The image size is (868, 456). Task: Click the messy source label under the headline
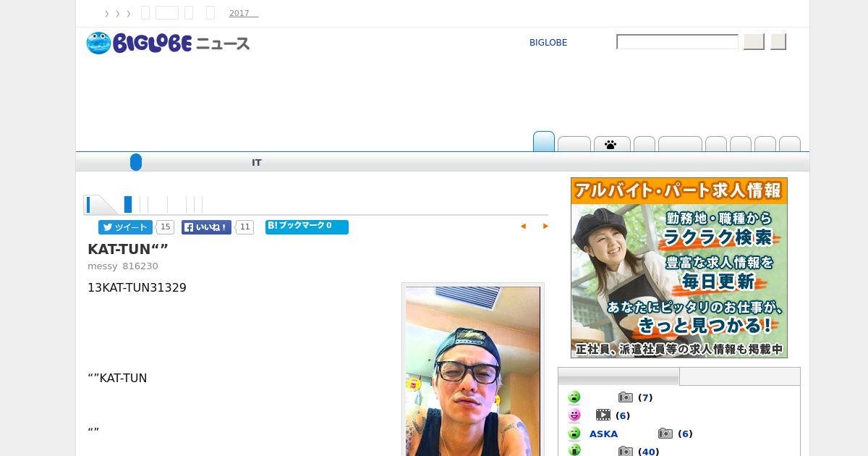pos(102,266)
